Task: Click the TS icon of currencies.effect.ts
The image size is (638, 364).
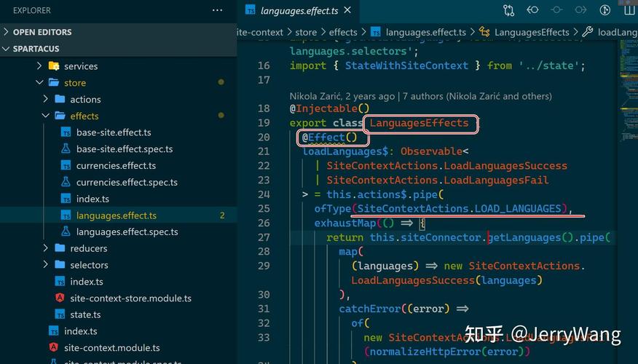Action: [x=66, y=165]
